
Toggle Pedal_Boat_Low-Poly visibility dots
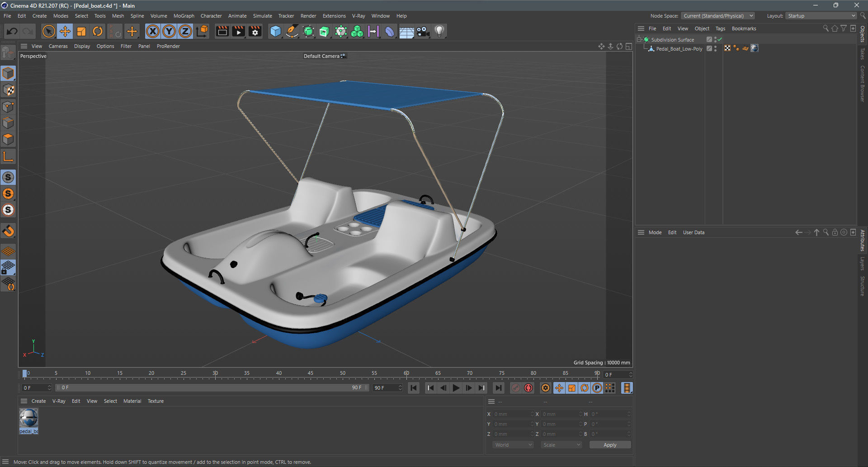(715, 49)
